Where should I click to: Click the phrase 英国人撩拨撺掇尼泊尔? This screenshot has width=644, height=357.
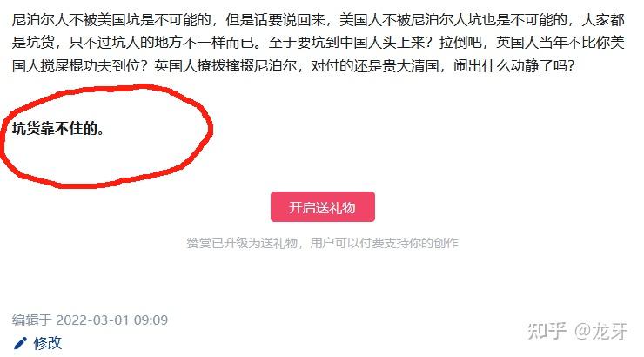click(x=225, y=65)
